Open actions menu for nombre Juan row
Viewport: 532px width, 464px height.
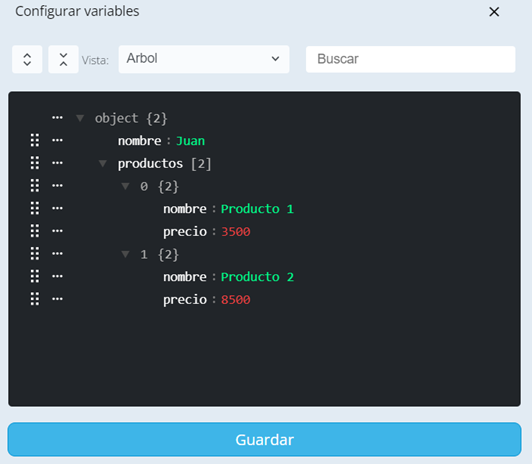pyautogui.click(x=57, y=140)
